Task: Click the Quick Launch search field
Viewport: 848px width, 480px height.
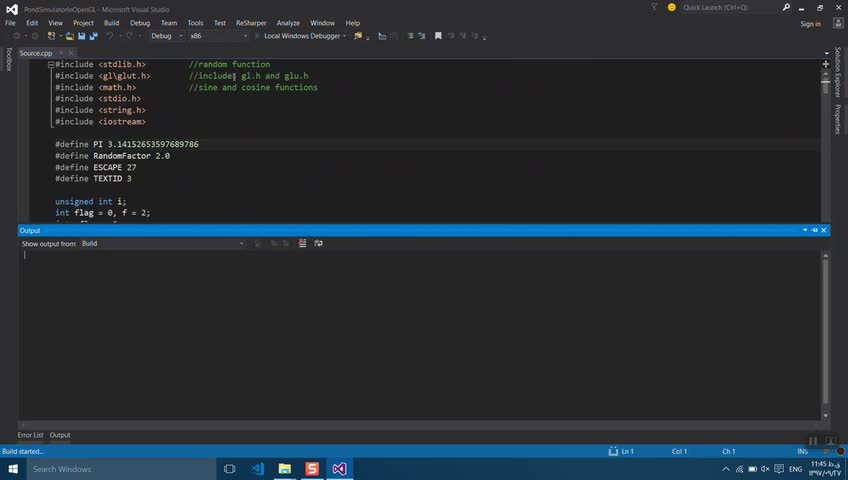Action: (730, 7)
